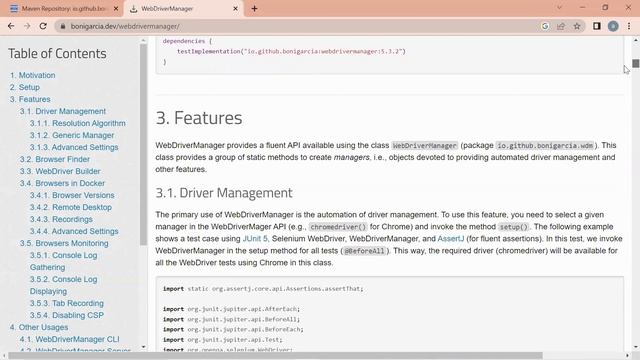The height and width of the screenshot is (360, 640).
Task: Go to 3.4. Browsers in Docker
Action: pyautogui.click(x=62, y=183)
